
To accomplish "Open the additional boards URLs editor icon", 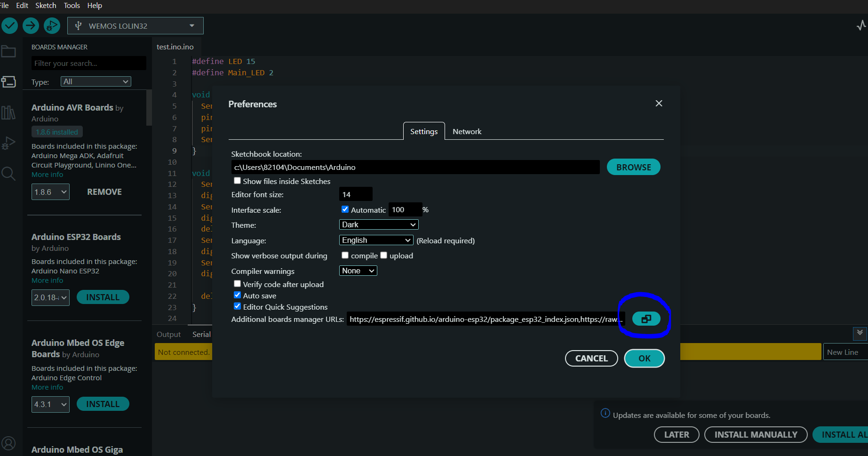I will click(646, 319).
